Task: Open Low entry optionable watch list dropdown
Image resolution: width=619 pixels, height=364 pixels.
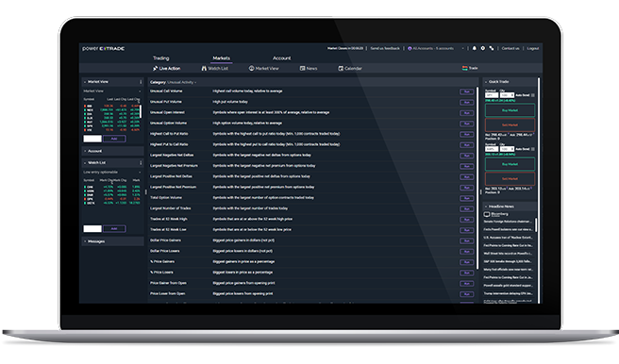Action: pyautogui.click(x=112, y=173)
